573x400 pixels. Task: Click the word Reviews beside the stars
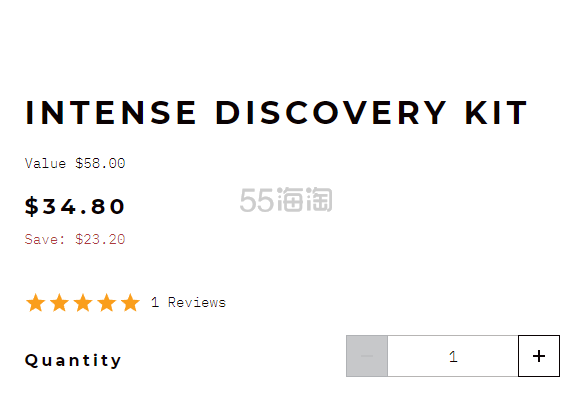pos(197,302)
